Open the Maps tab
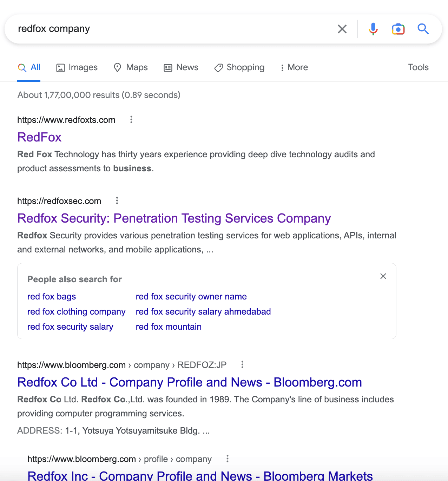Image resolution: width=448 pixels, height=481 pixels. point(131,67)
